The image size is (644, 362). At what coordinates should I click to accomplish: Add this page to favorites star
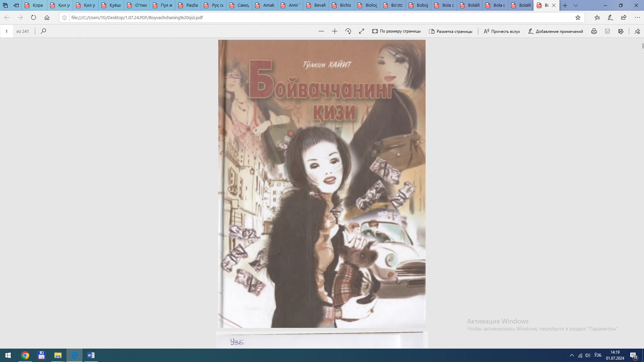(578, 17)
